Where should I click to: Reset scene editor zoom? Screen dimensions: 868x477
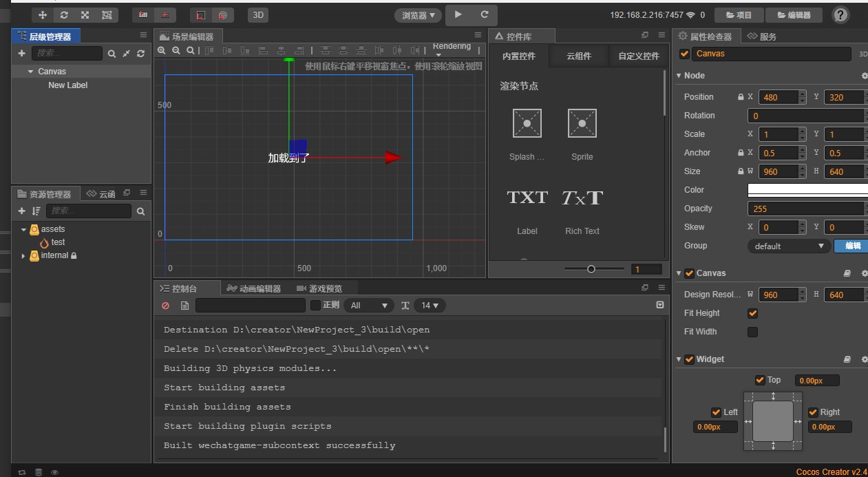point(191,50)
